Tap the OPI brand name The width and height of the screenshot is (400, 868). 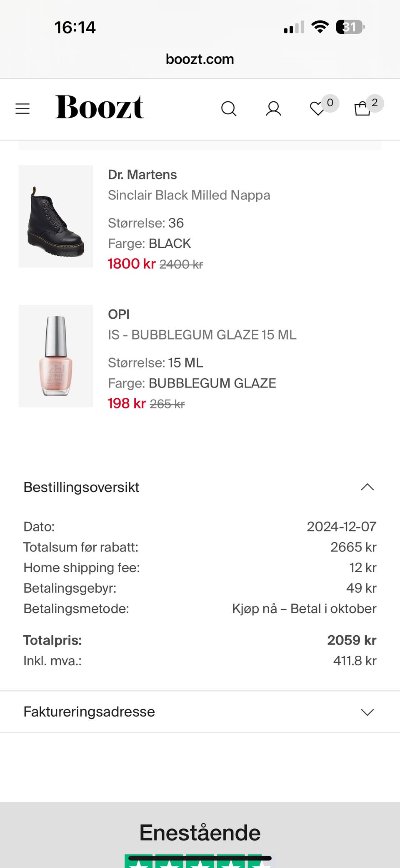119,314
